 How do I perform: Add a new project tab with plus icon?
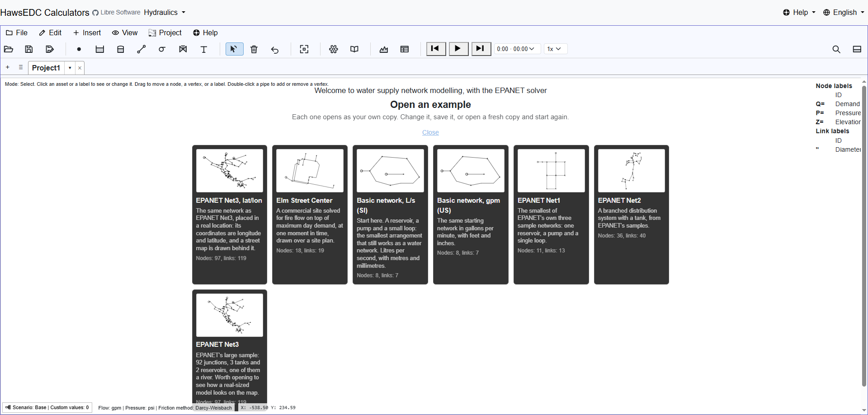[8, 67]
